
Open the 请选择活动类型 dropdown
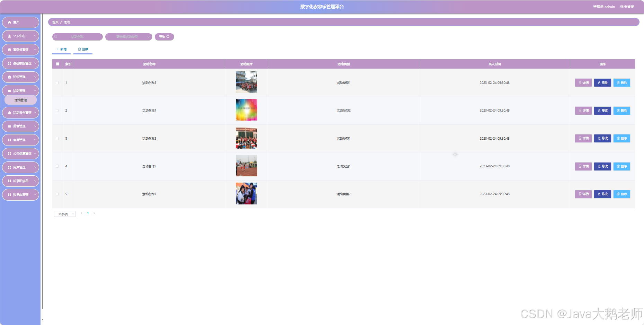[129, 37]
